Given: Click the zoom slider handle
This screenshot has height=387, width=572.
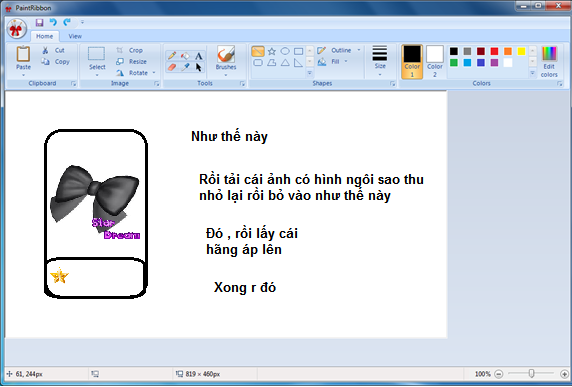Looking at the screenshot, I should 532,373.
